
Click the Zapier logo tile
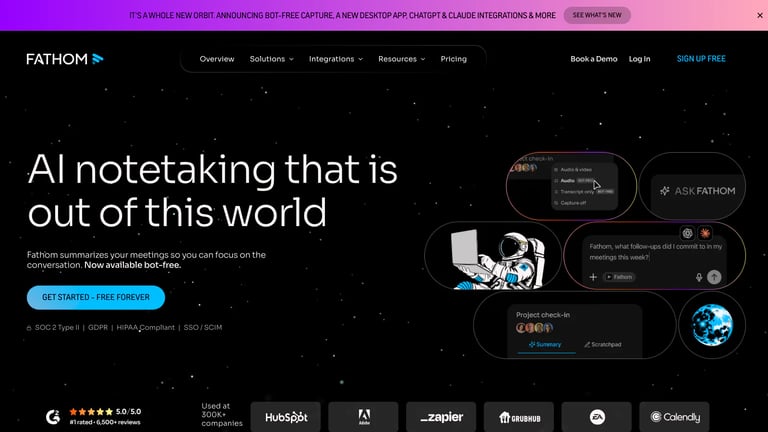coord(441,417)
